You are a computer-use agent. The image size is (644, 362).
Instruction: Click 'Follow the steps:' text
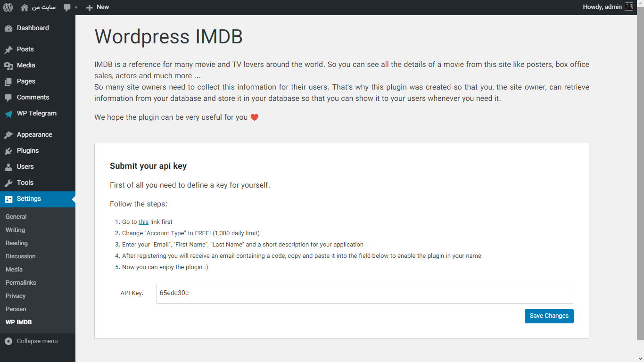tap(139, 204)
